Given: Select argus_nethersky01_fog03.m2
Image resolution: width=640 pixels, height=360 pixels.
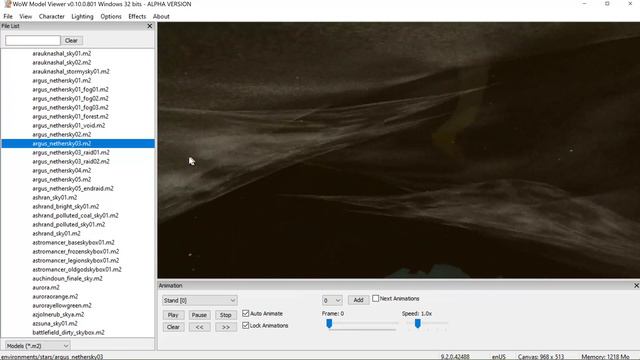Looking at the screenshot, I should [71, 107].
